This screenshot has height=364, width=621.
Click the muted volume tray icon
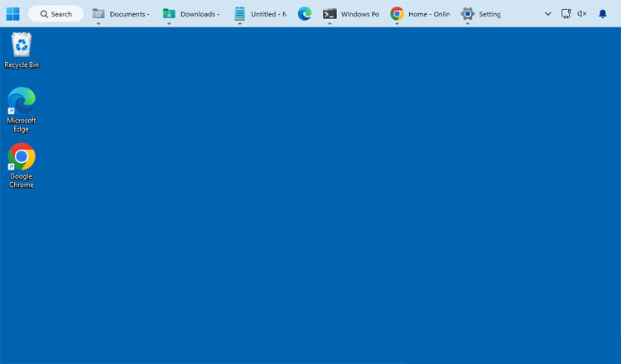(x=582, y=14)
